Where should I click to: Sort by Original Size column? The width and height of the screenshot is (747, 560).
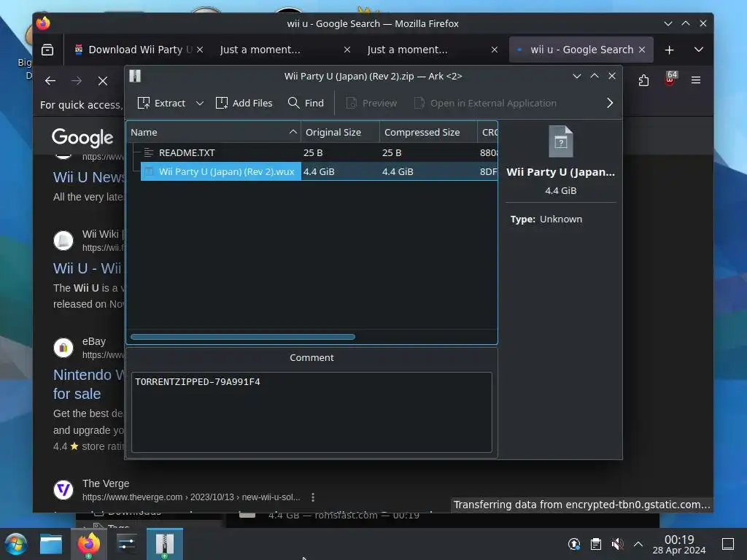[x=340, y=133]
